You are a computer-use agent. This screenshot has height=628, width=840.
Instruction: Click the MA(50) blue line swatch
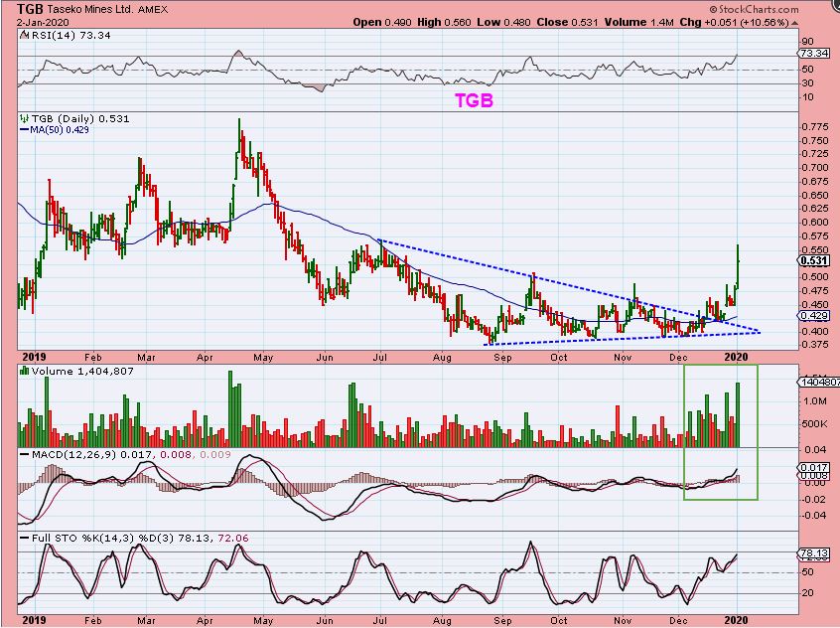click(24, 130)
